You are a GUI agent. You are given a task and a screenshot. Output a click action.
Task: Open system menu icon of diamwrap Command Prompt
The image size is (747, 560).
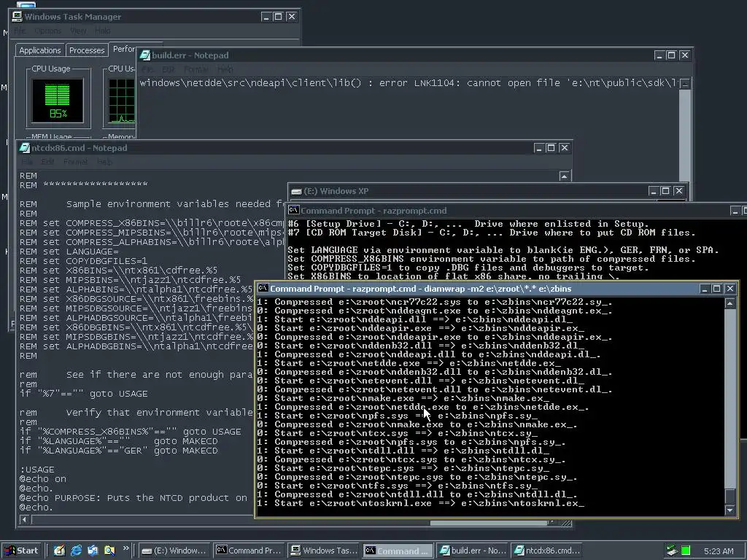pyautogui.click(x=263, y=288)
